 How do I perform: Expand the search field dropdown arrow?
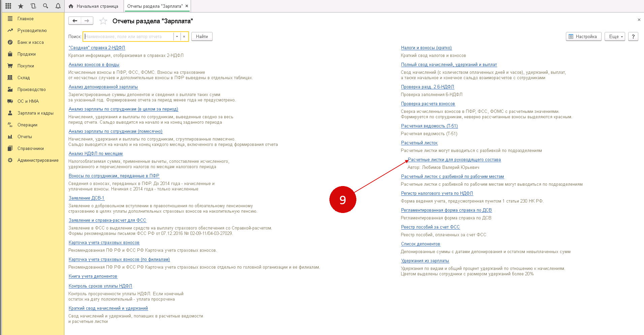pos(177,36)
